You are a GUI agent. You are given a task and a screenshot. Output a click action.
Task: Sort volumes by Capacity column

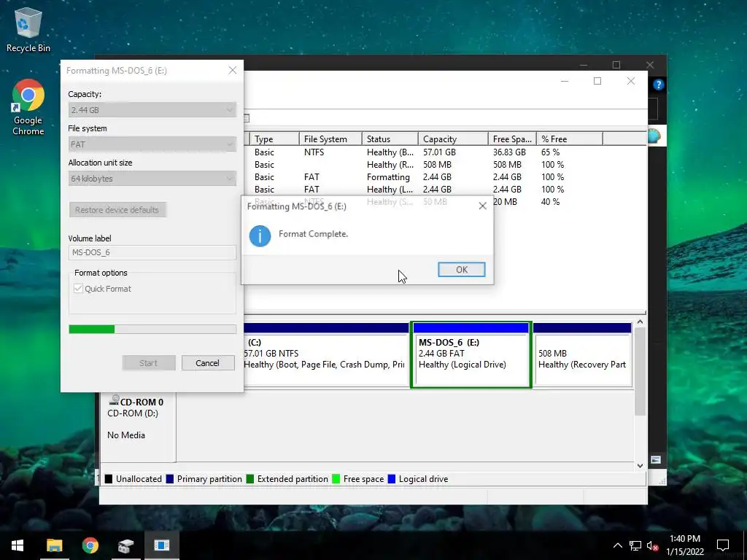(453, 139)
